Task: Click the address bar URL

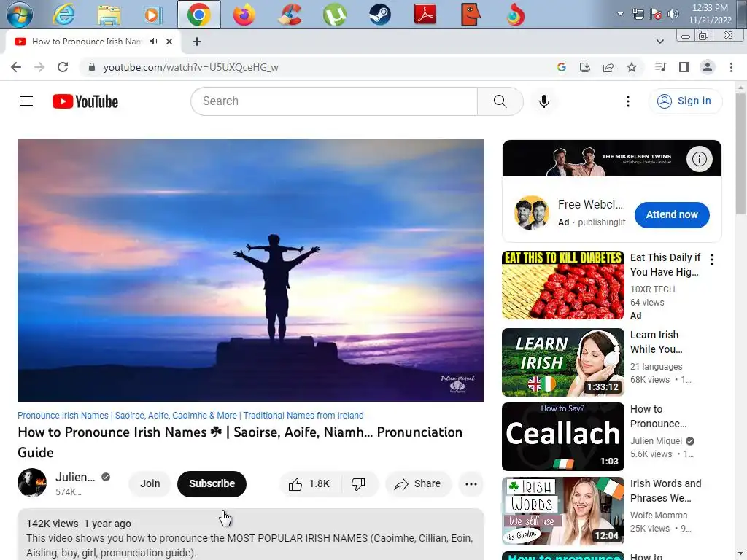Action: [190, 67]
